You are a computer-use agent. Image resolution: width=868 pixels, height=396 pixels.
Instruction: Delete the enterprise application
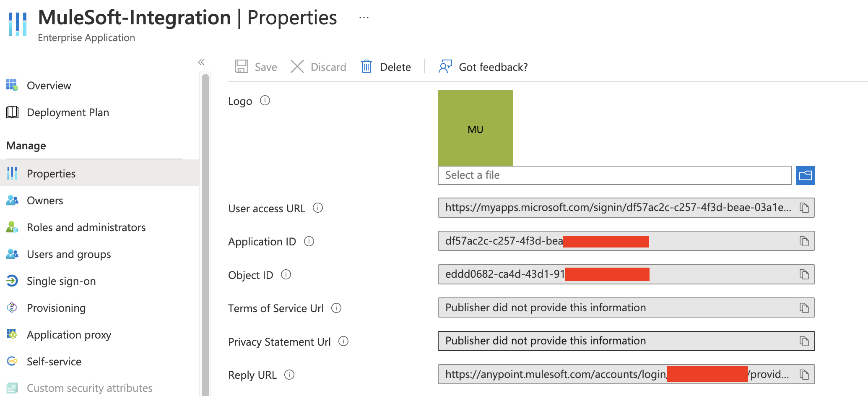point(386,67)
